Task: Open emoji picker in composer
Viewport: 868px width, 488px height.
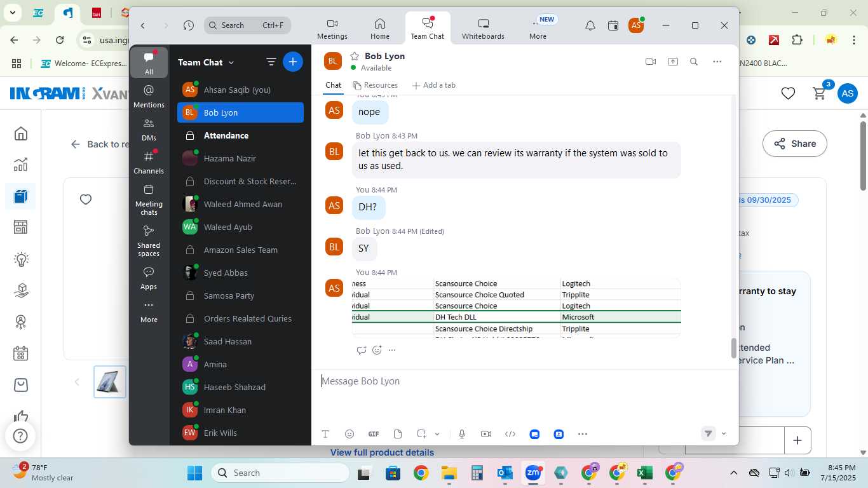Action: coord(349,434)
